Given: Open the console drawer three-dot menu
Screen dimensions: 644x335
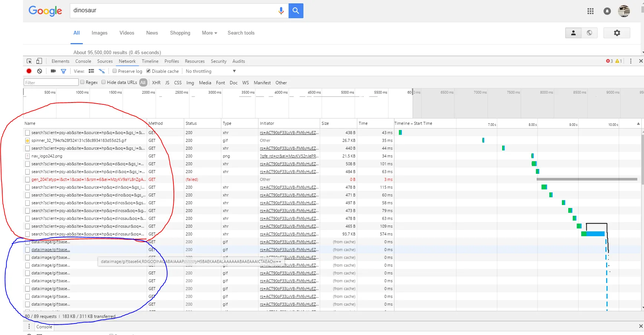Looking at the screenshot, I should point(29,326).
